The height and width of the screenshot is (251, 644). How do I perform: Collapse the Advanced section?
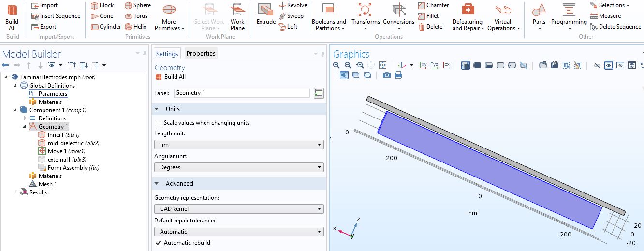click(x=157, y=184)
